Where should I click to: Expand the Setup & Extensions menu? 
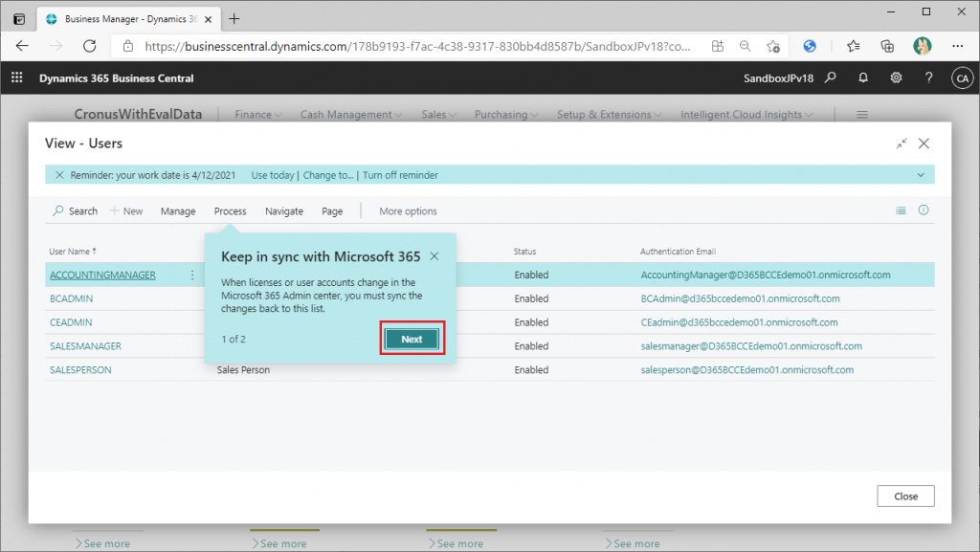610,114
